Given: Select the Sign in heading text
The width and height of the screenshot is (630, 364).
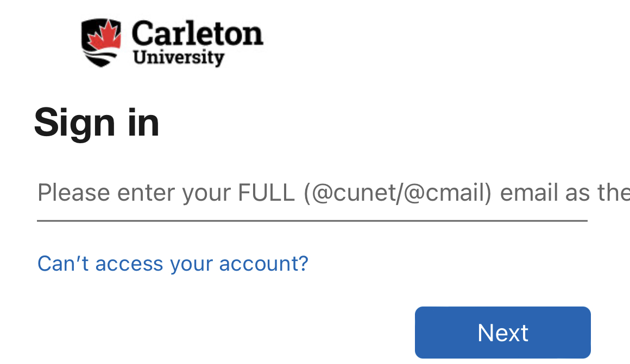Looking at the screenshot, I should point(97,123).
